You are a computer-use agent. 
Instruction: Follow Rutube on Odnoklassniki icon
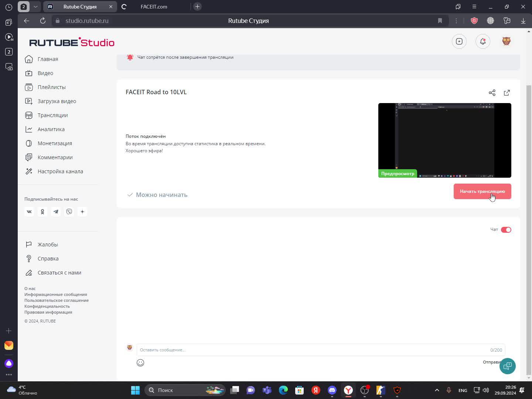(42, 212)
